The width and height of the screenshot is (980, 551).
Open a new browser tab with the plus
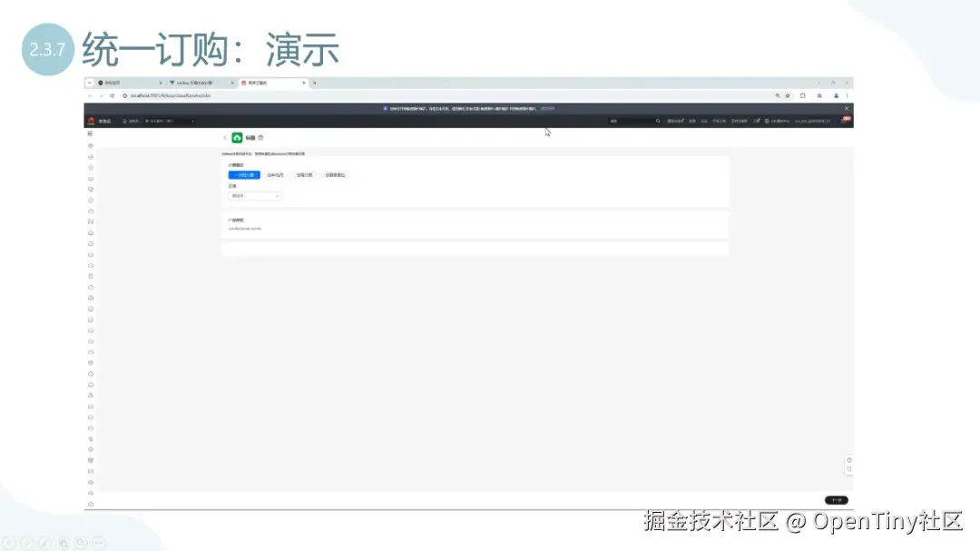pos(314,83)
